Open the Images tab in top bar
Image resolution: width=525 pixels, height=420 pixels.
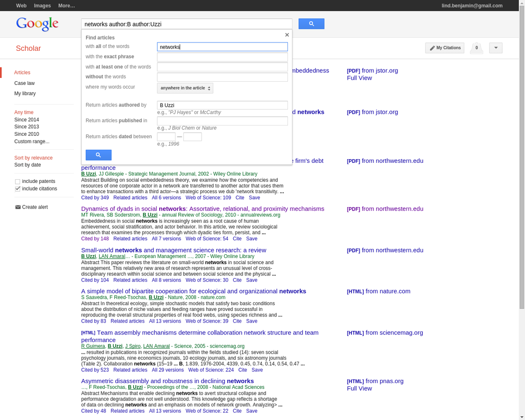[42, 6]
